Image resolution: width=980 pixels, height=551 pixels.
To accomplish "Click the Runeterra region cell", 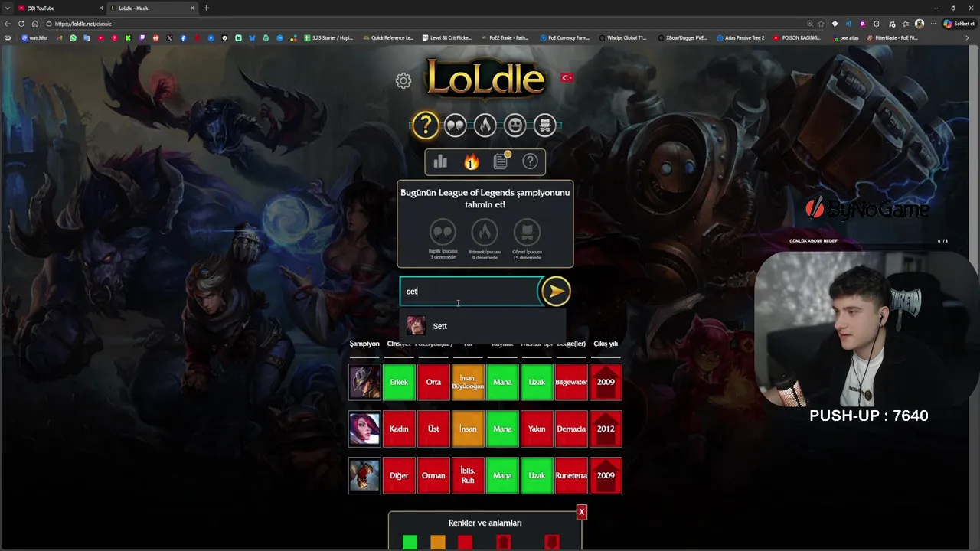I will (571, 475).
